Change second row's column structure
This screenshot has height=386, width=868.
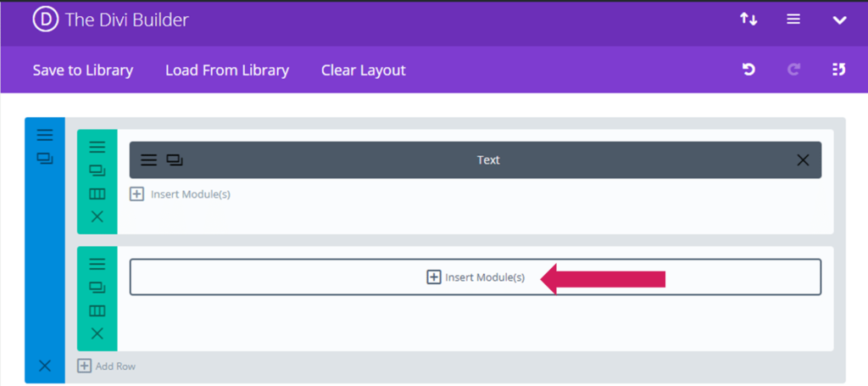click(x=97, y=310)
